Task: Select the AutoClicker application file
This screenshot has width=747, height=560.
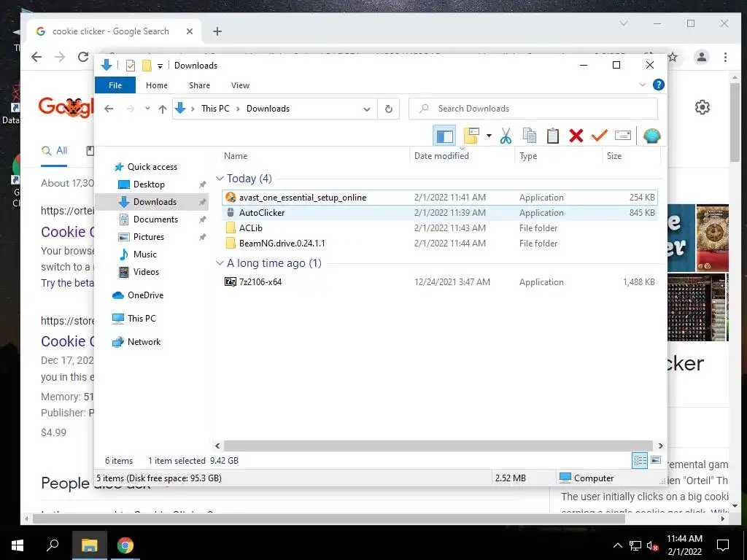Action: (440, 213)
